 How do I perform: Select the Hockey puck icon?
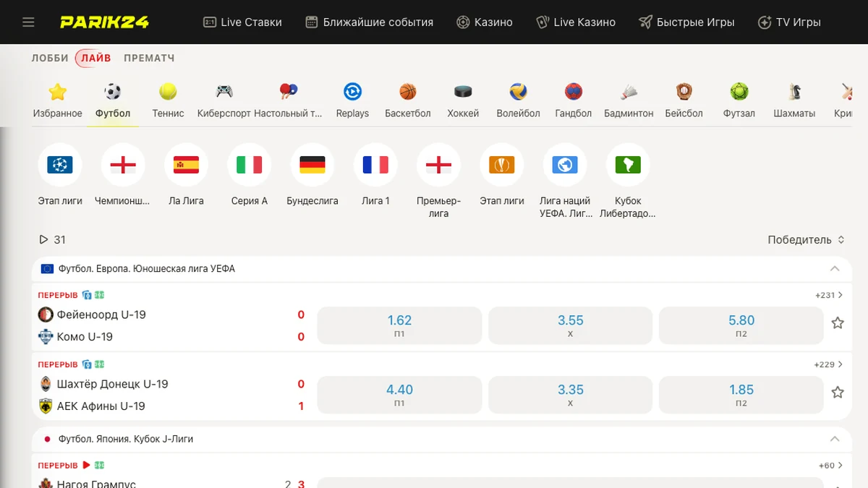[x=463, y=92]
